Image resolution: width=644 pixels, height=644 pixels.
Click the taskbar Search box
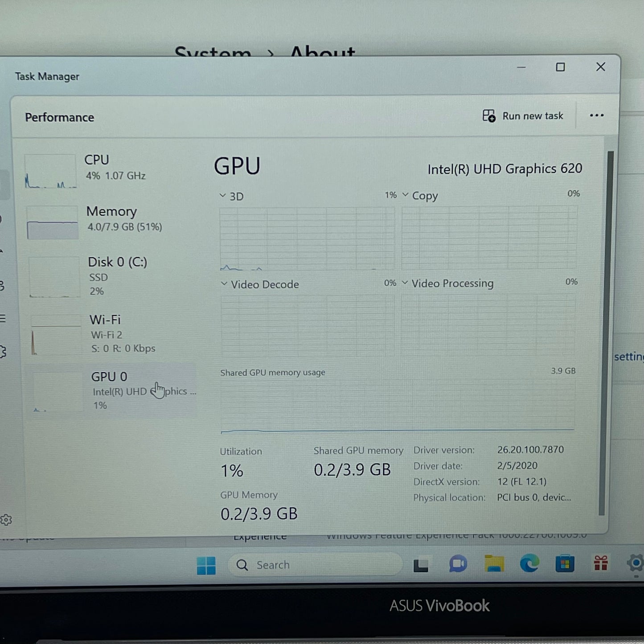click(314, 565)
